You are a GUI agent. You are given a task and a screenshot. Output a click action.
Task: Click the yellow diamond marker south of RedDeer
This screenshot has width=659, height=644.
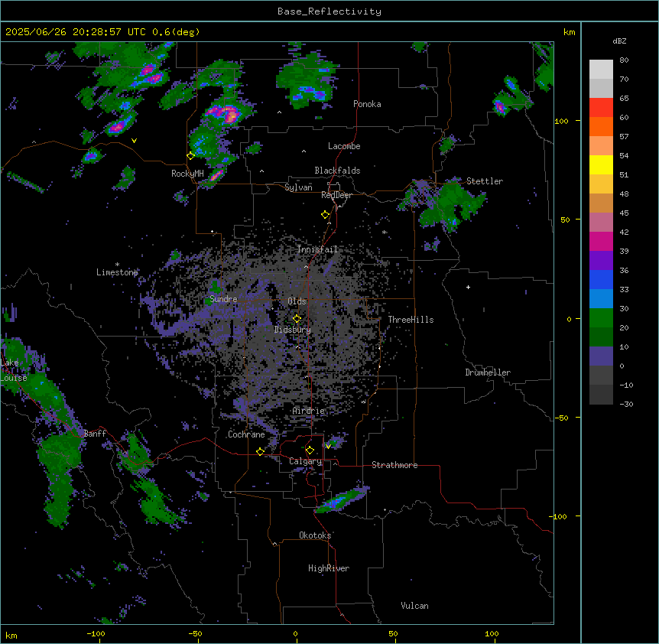pyautogui.click(x=325, y=214)
